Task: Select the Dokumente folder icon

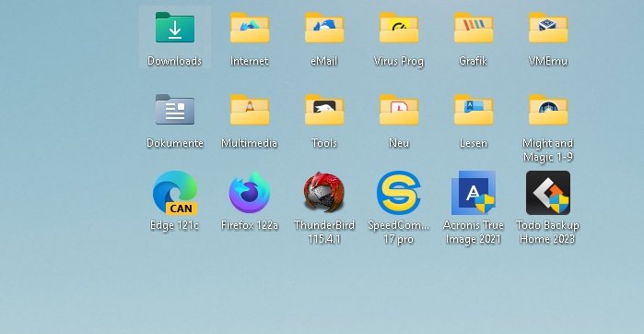Action: click(175, 110)
